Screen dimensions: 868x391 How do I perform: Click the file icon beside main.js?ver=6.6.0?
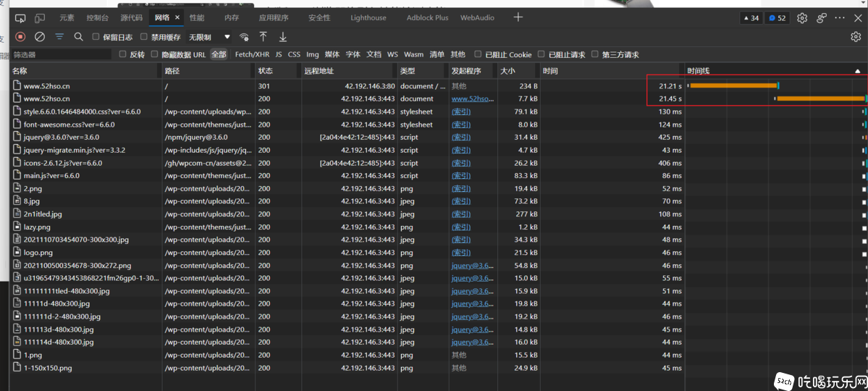17,175
